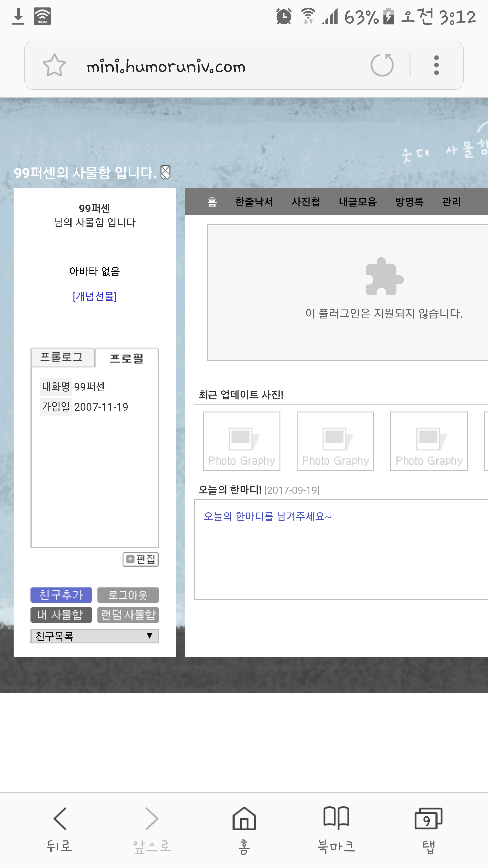Open the browser three-dot menu
This screenshot has height=868, width=488.
pyautogui.click(x=436, y=65)
